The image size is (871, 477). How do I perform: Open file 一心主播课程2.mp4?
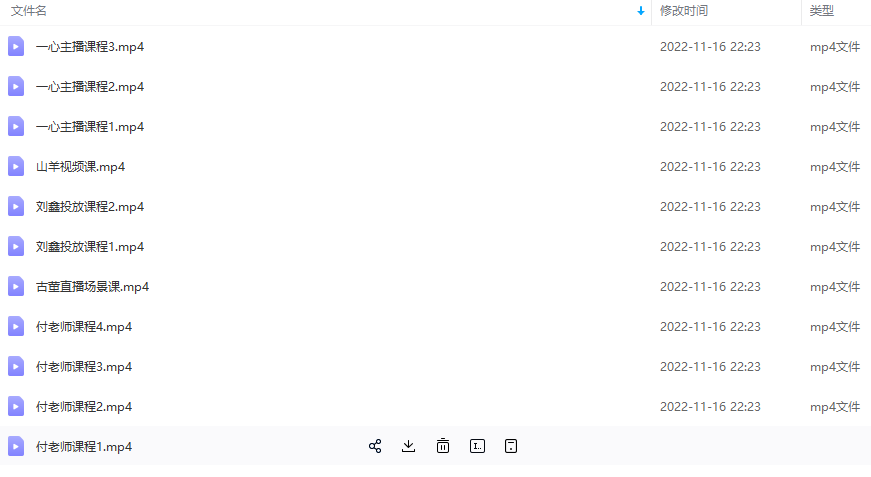pos(90,87)
